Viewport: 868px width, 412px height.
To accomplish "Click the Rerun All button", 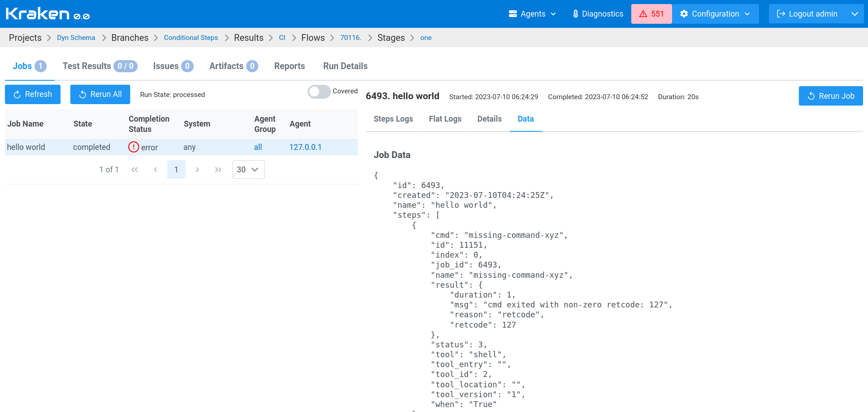I will tap(100, 94).
